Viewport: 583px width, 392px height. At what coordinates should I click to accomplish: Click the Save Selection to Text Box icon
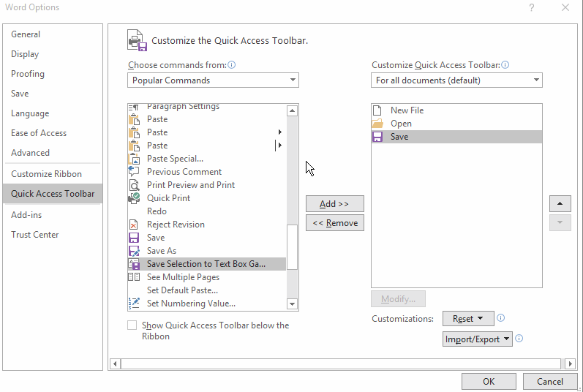[x=134, y=264]
